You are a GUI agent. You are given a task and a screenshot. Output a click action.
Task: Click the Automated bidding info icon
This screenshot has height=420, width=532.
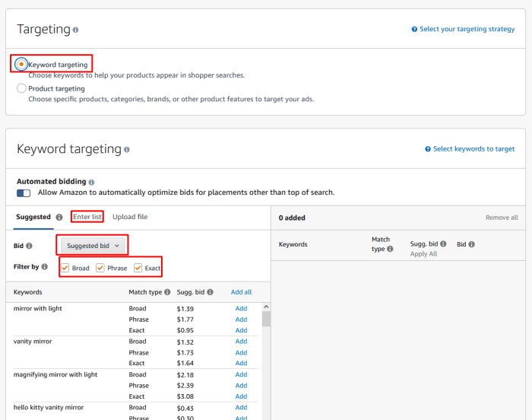pyautogui.click(x=92, y=183)
